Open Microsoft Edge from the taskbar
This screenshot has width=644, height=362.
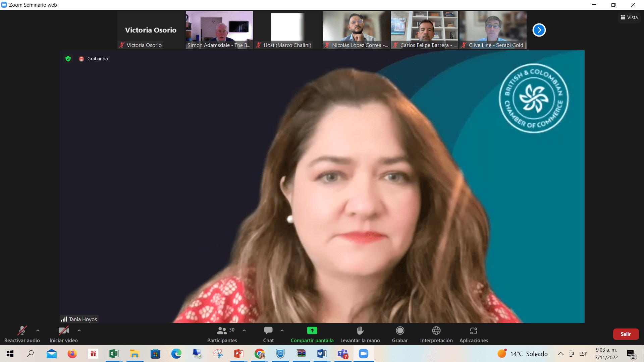[176, 354]
